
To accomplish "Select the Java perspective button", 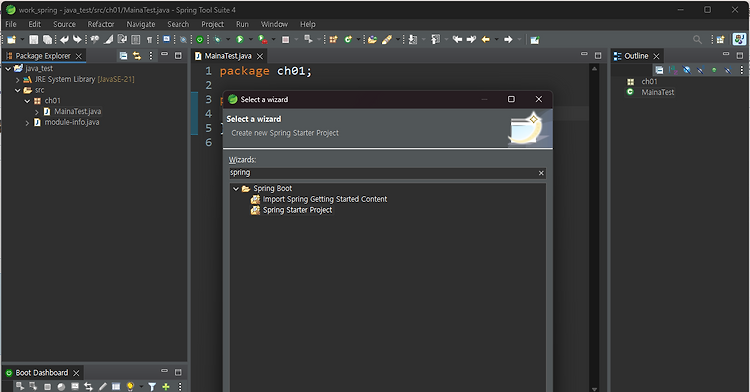I will point(739,40).
